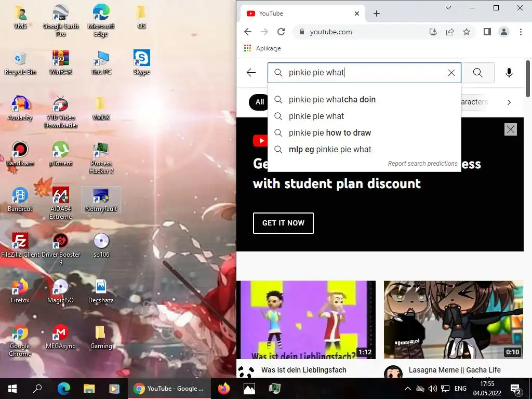Bookmark this tab with the star icon
Viewport: 532px width, 399px height.
pos(467,32)
